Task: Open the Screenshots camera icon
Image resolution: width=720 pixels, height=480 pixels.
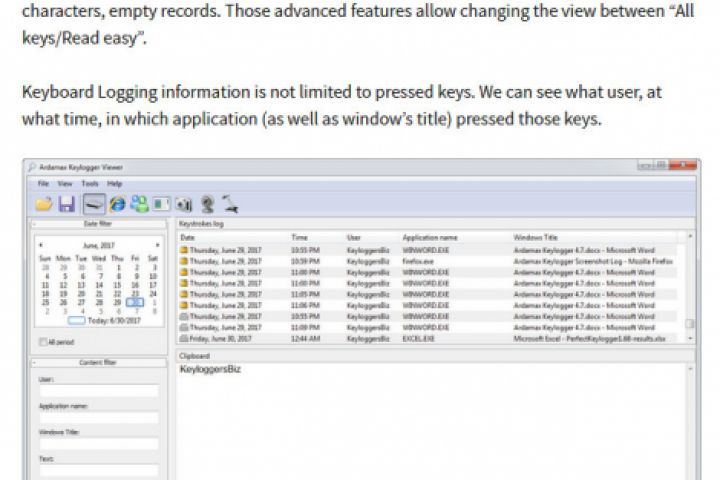Action: (184, 204)
